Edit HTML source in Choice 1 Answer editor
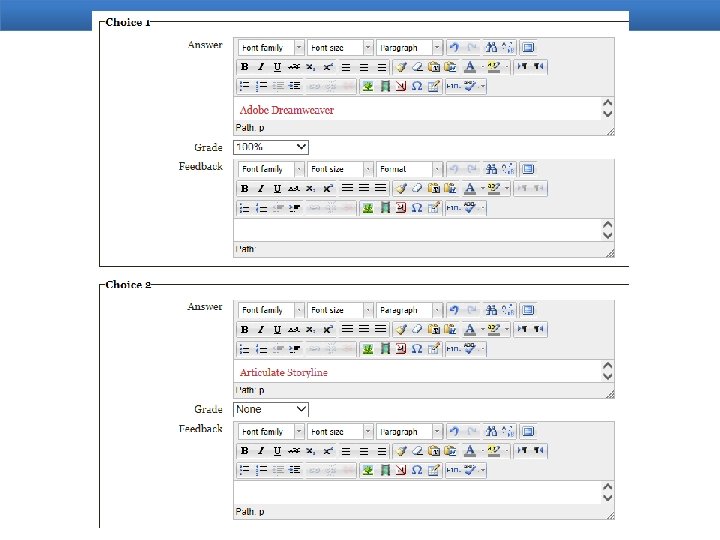Screen dimensions: 720x540 coord(453,86)
